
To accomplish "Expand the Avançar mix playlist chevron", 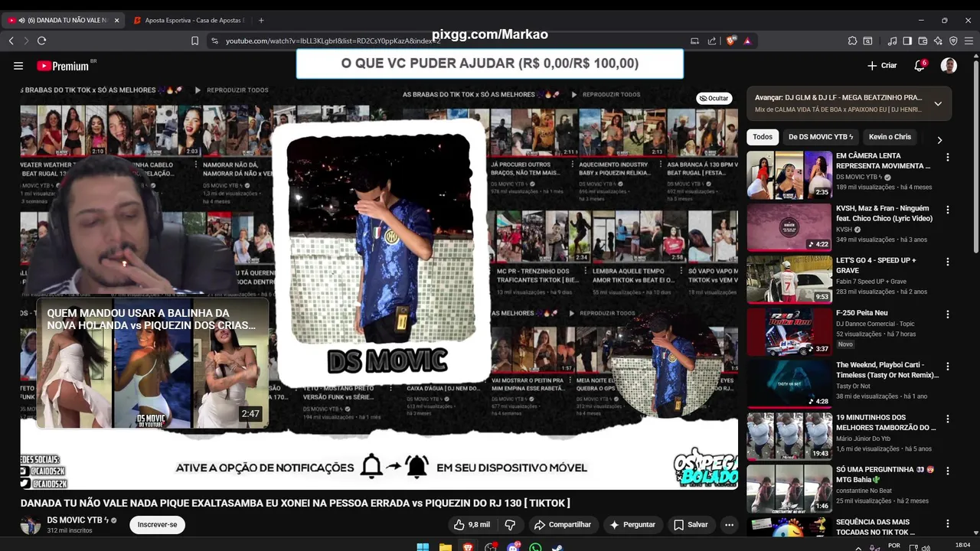I will [x=938, y=103].
